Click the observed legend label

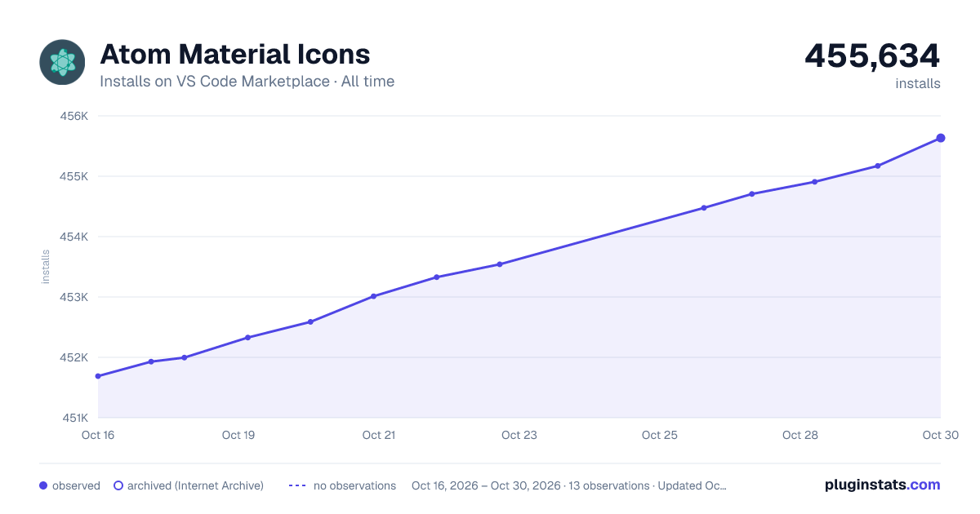pyautogui.click(x=76, y=485)
